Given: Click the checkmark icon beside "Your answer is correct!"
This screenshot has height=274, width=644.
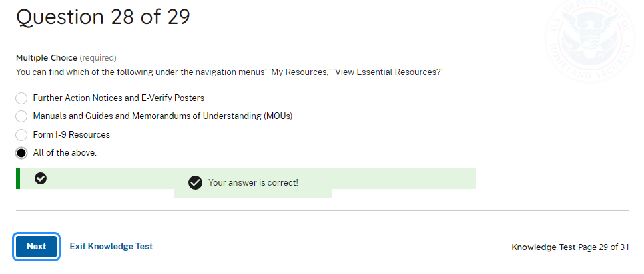Looking at the screenshot, I should point(195,182).
